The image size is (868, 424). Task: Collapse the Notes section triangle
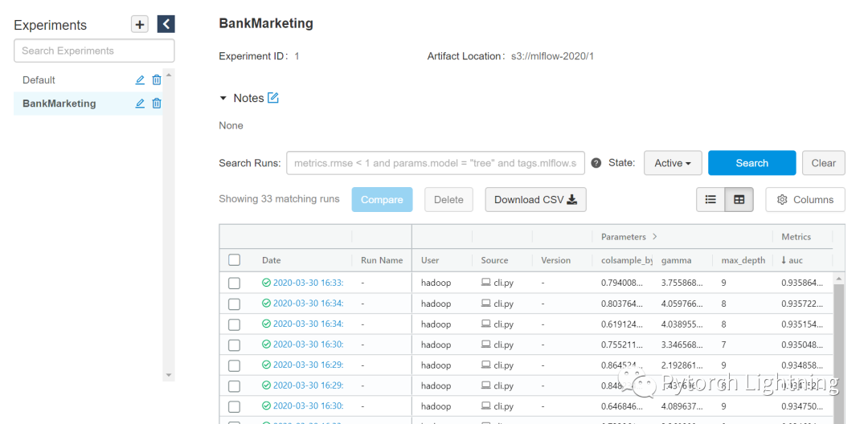223,98
